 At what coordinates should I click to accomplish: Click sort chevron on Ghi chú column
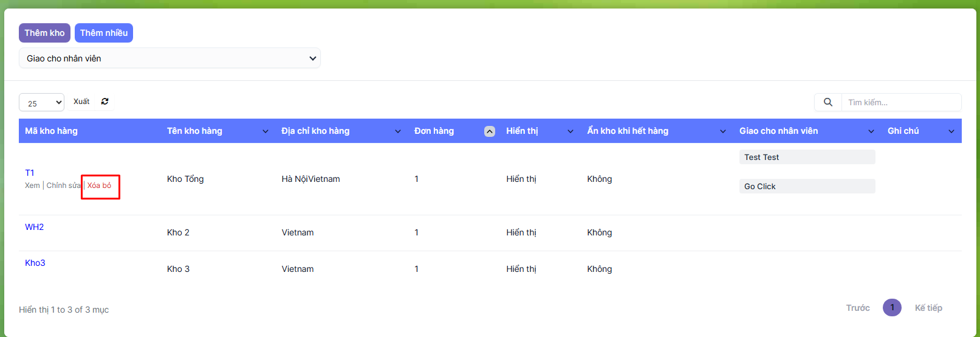[x=951, y=131]
